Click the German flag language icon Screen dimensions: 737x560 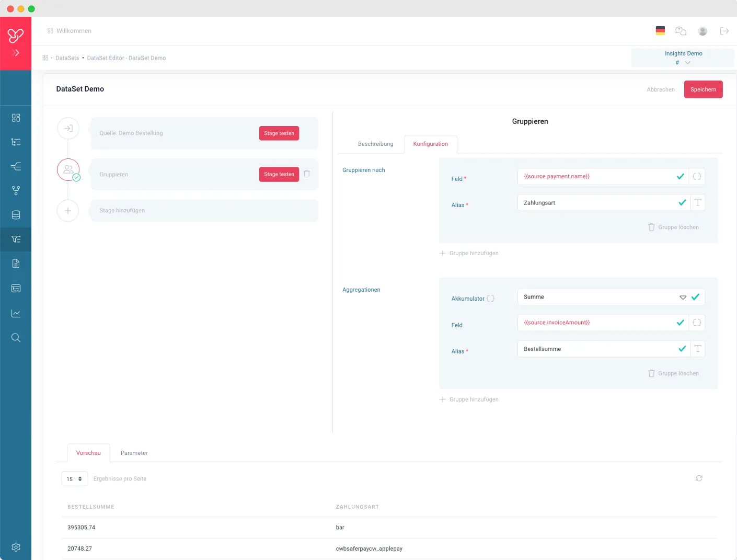[660, 31]
